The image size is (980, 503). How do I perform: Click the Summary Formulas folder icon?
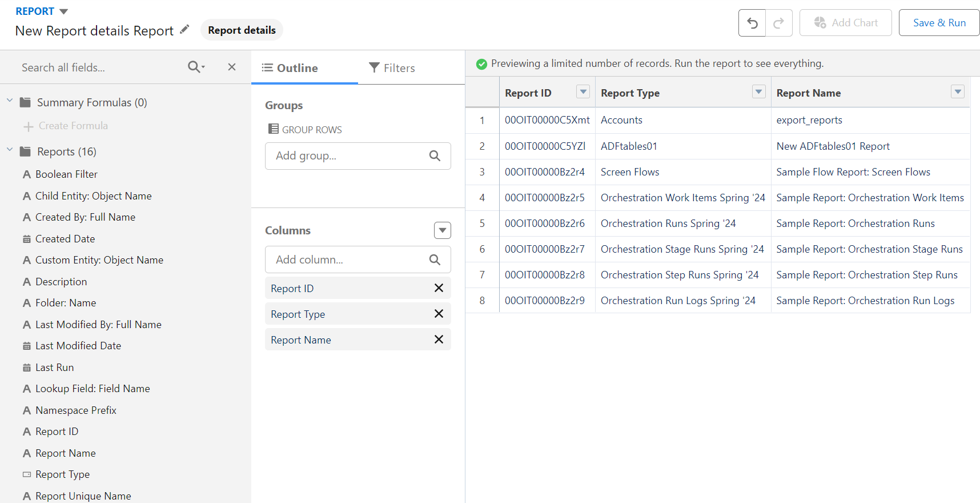(25, 102)
